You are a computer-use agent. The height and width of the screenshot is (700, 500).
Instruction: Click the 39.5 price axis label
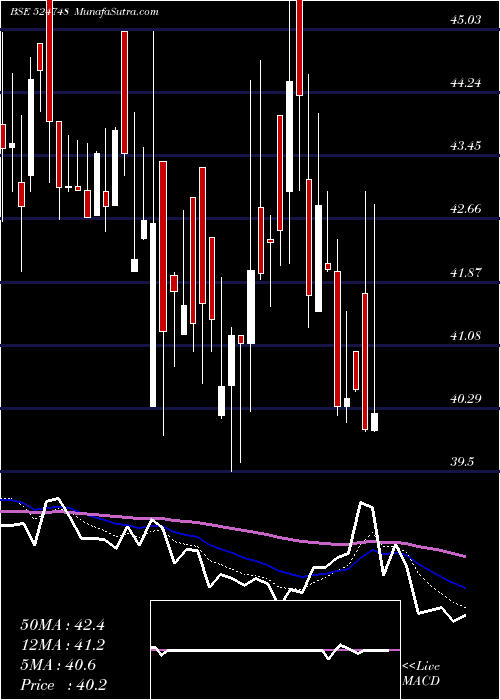(464, 461)
